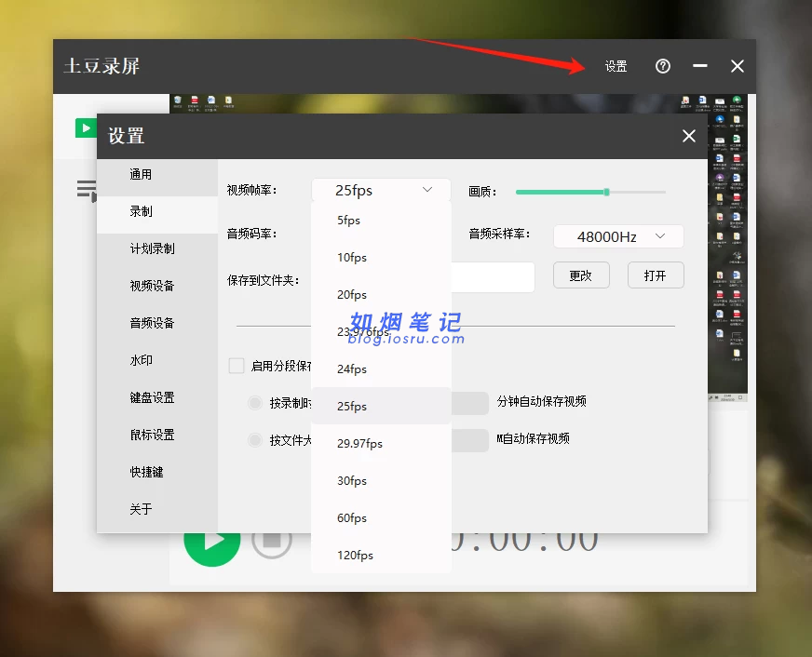Click the minutes field before 分钟自动保存视频
812x657 pixels.
click(469, 403)
